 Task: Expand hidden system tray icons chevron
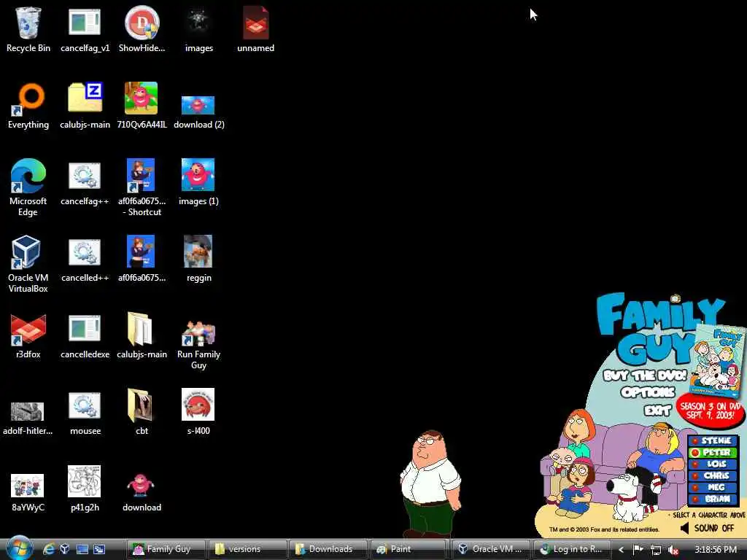pos(621,550)
